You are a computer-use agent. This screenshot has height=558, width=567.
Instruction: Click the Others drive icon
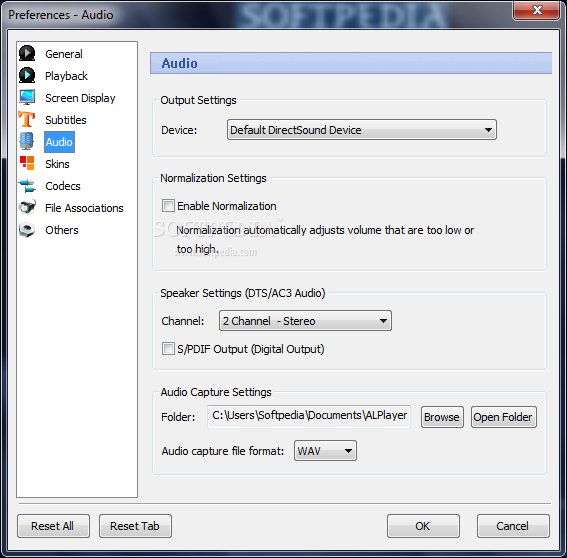coord(27,230)
